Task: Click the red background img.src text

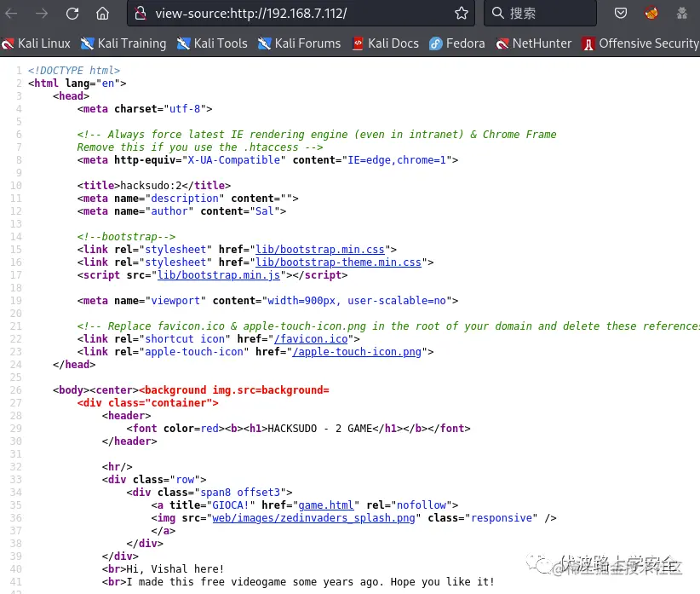Action: [234, 390]
